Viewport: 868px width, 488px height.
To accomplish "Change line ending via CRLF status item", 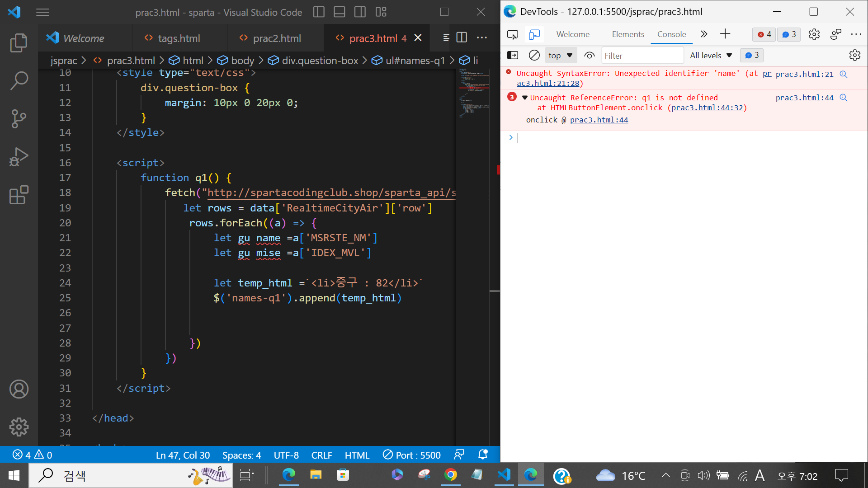I will pyautogui.click(x=321, y=455).
